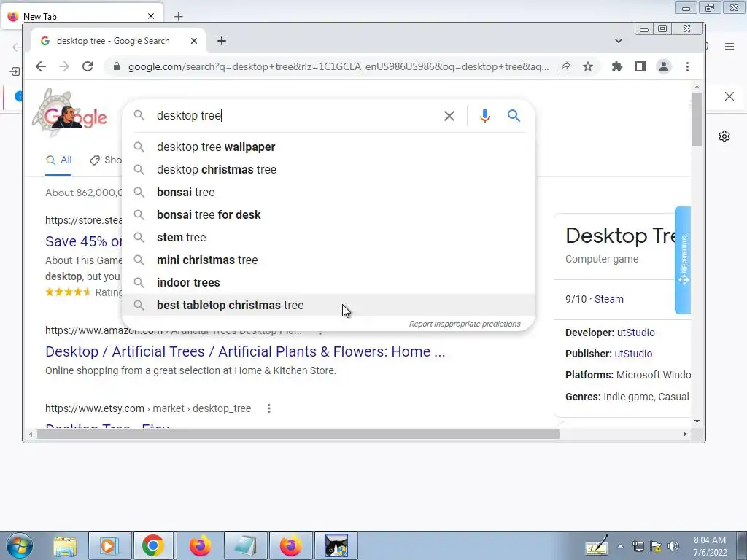Open the taskbar clock showing 8:04 AM
This screenshot has height=560, width=747.
(x=710, y=546)
